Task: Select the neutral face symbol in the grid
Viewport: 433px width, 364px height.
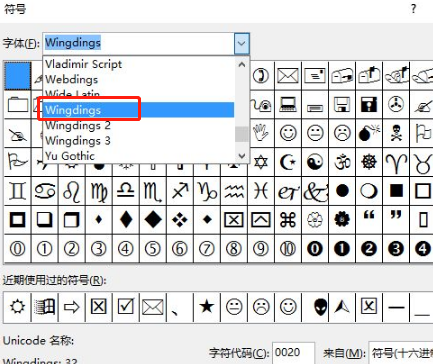Action: coord(315,133)
